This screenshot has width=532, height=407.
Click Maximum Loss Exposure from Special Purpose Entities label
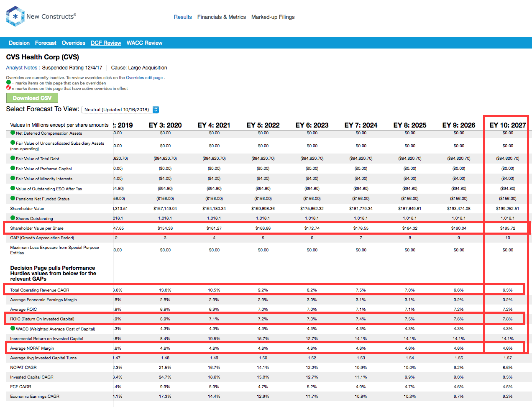coord(55,250)
